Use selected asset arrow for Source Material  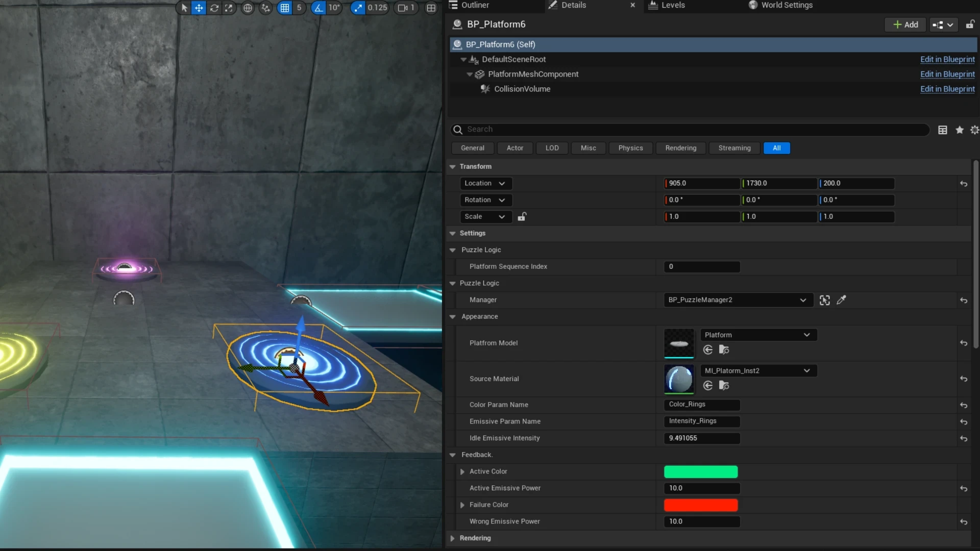tap(708, 386)
